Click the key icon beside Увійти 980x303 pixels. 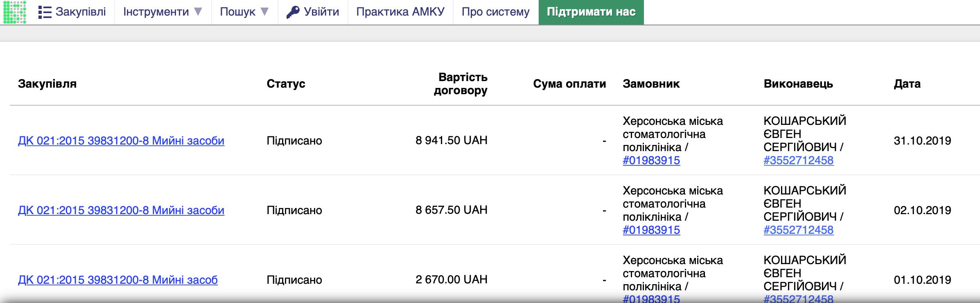click(x=293, y=12)
